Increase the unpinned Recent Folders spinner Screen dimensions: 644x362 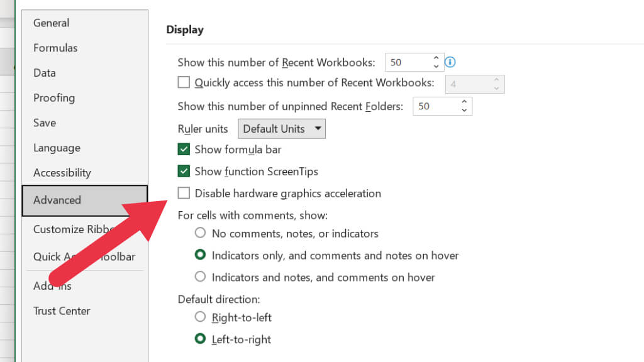[x=464, y=102]
